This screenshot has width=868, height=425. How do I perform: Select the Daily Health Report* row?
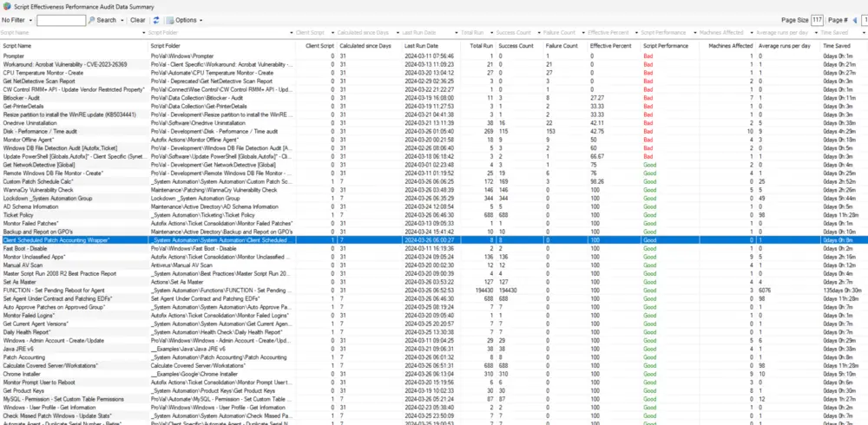tap(434, 332)
